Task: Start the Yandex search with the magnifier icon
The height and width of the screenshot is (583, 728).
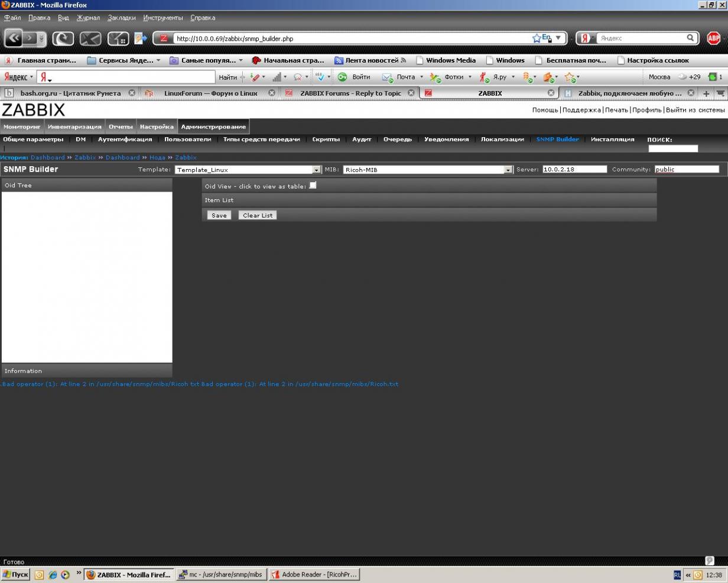Action: click(x=690, y=38)
